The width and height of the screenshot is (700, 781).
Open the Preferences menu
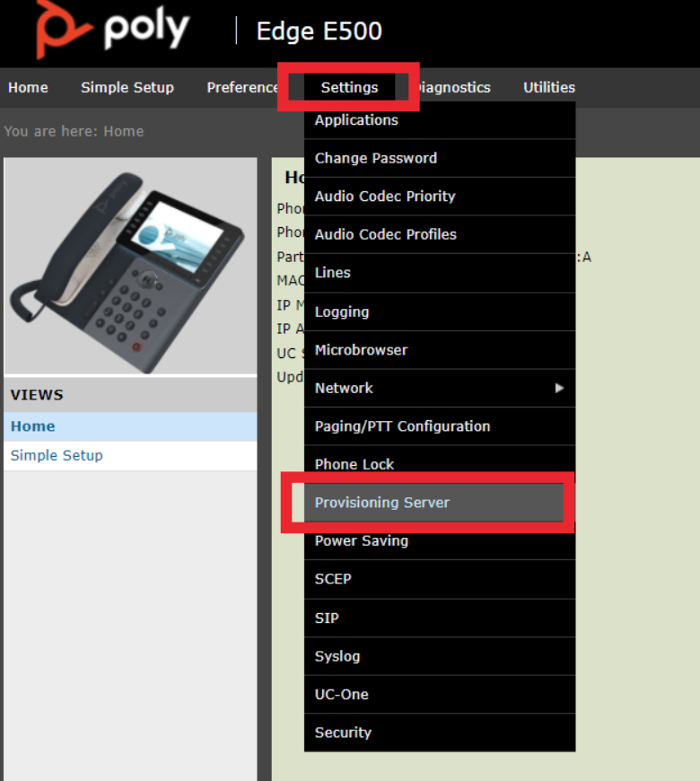[242, 88]
